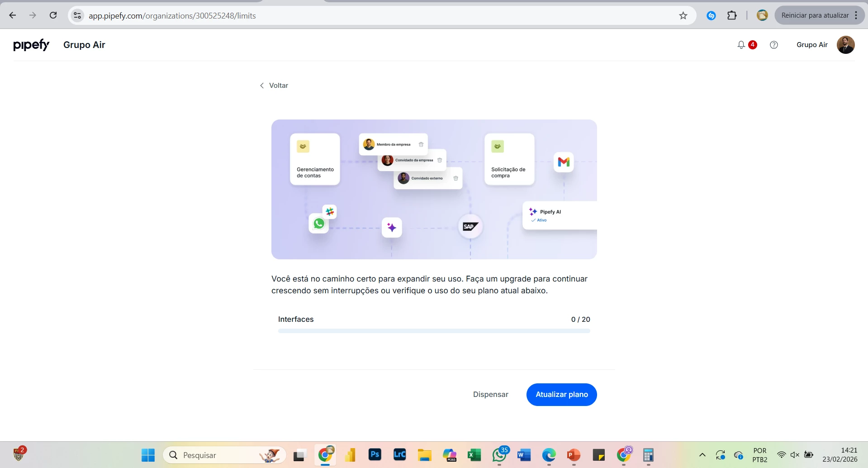
Task: Open site information icon in address bar
Action: (78, 15)
